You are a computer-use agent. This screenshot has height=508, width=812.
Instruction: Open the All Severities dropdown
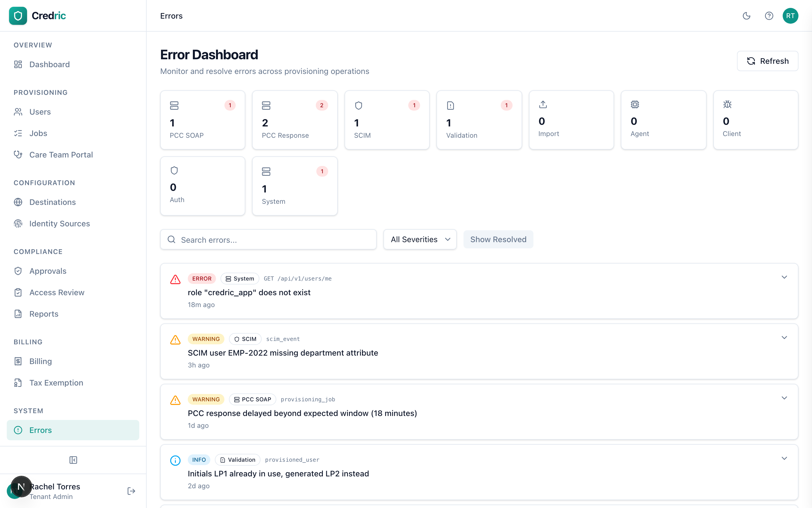[420, 240]
